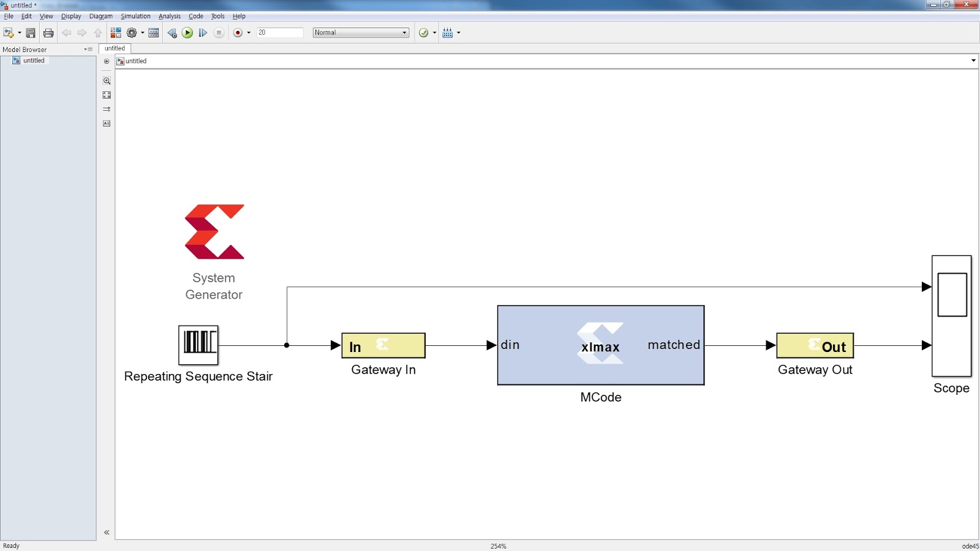Open the Simulation menu

pyautogui.click(x=135, y=16)
